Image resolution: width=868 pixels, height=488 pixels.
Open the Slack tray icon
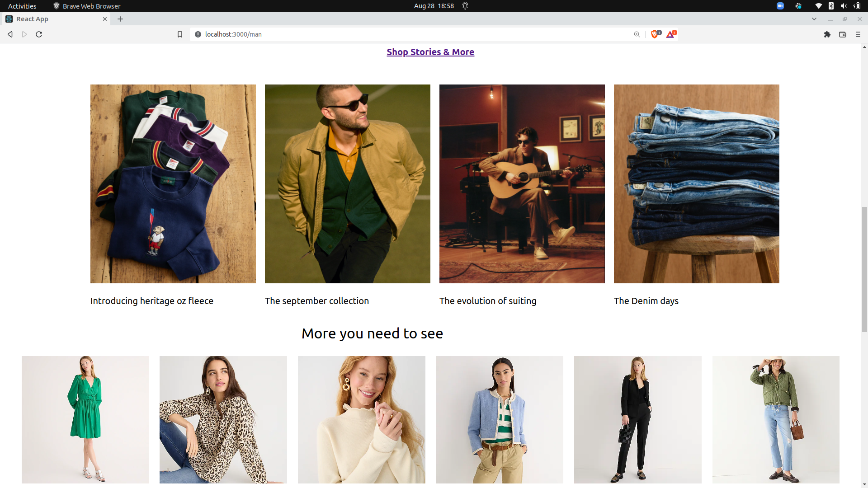[x=798, y=6]
